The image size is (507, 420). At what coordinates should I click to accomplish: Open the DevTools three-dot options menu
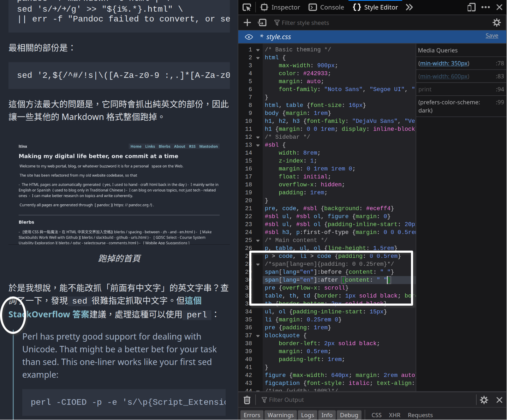[x=486, y=7]
